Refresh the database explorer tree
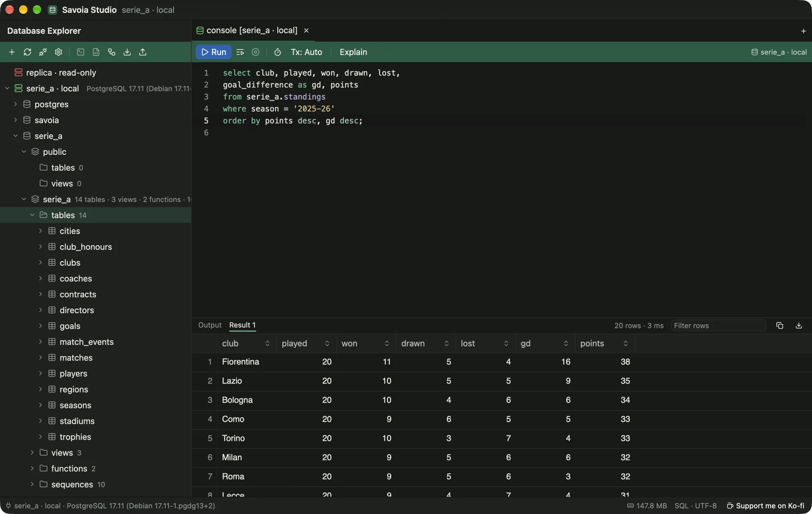The width and height of the screenshot is (812, 514). [x=27, y=52]
